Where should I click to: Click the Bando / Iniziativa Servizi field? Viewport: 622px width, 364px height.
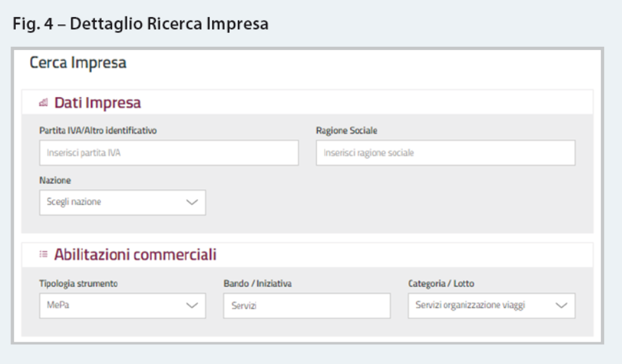(307, 306)
